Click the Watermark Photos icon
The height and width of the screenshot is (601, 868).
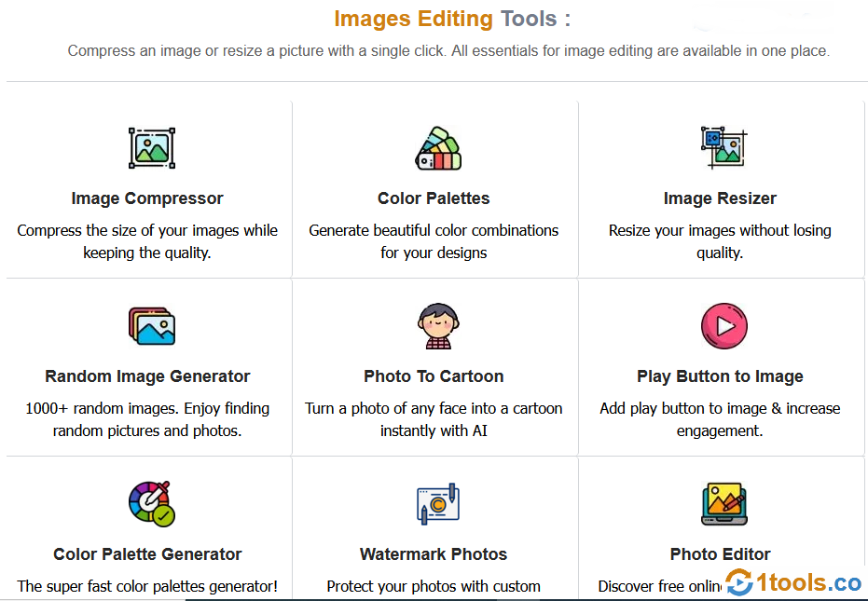pos(436,504)
